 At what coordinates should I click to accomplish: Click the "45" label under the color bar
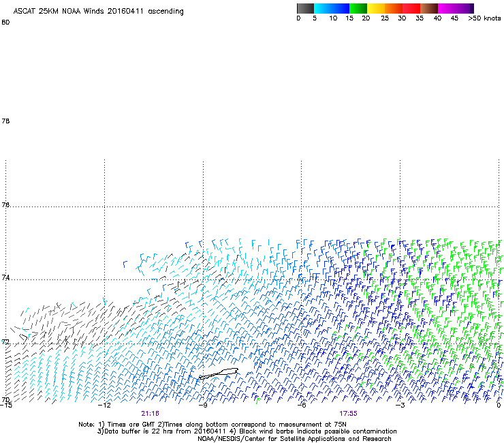pyautogui.click(x=454, y=18)
